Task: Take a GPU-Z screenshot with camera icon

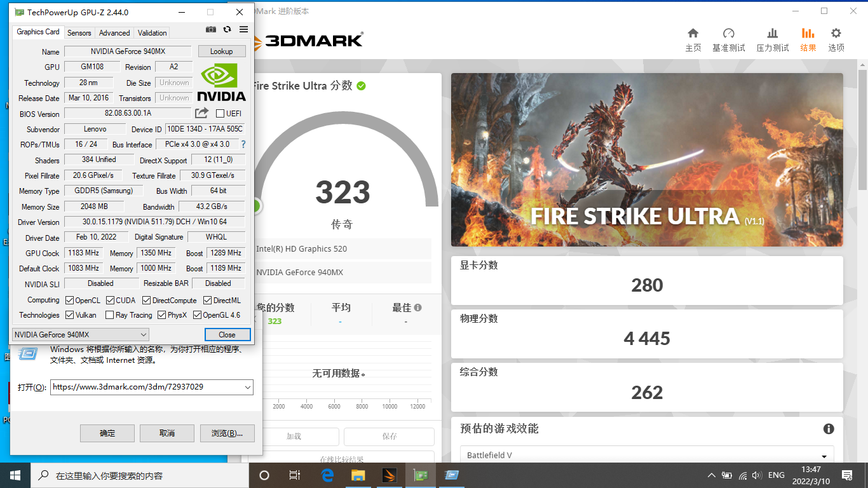Action: [x=211, y=29]
